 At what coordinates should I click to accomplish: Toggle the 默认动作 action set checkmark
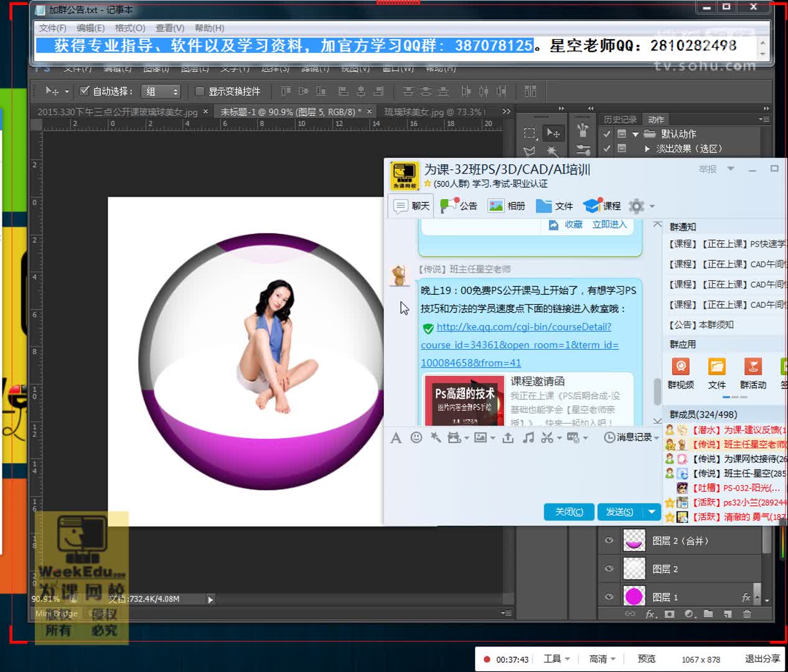click(x=607, y=134)
